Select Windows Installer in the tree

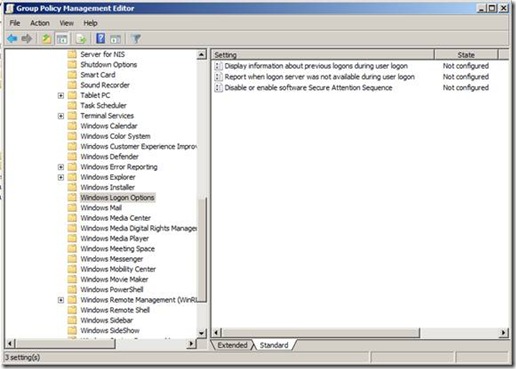coord(108,187)
